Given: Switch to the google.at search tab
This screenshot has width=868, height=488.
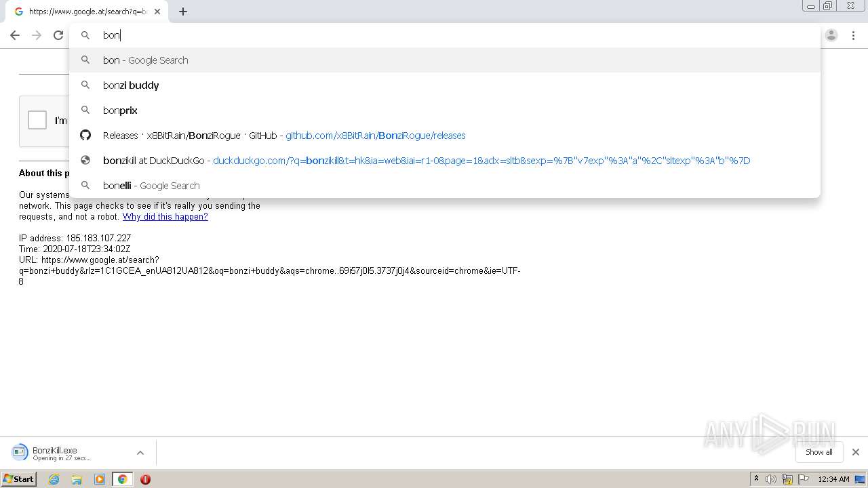Looking at the screenshot, I should [x=88, y=12].
